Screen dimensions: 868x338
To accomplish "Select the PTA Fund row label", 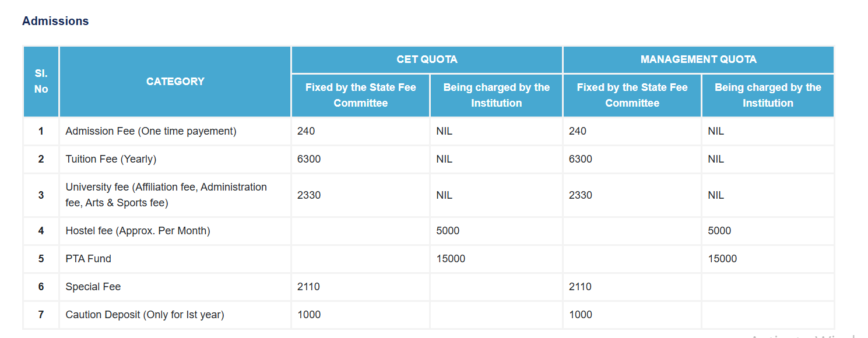I will pyautogui.click(x=88, y=259).
